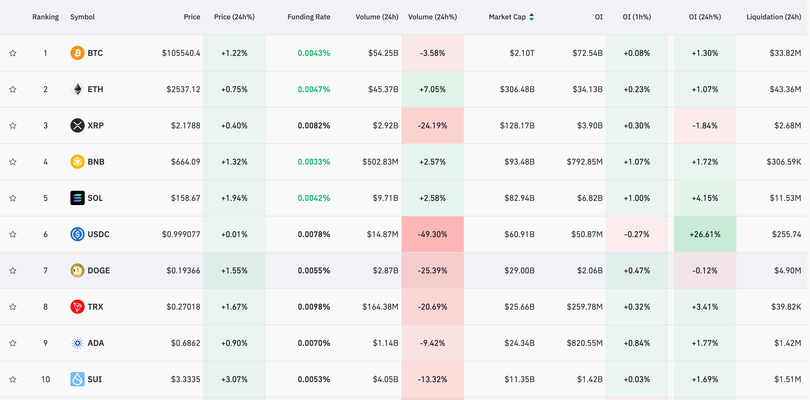This screenshot has height=400, width=810.
Task: Sort table by Funding Rate header
Action: pyautogui.click(x=309, y=17)
